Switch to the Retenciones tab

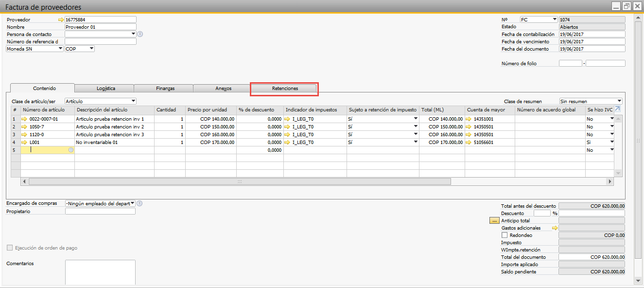tap(285, 89)
